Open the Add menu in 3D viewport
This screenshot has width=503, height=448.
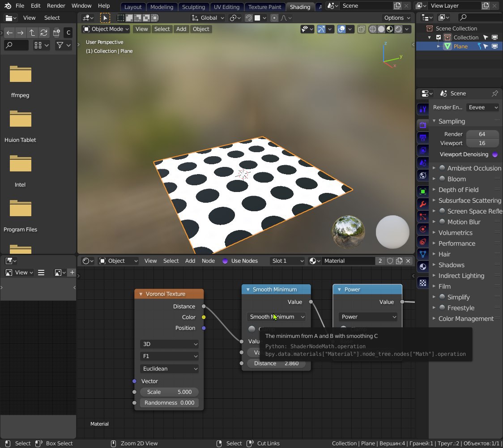[x=181, y=29]
